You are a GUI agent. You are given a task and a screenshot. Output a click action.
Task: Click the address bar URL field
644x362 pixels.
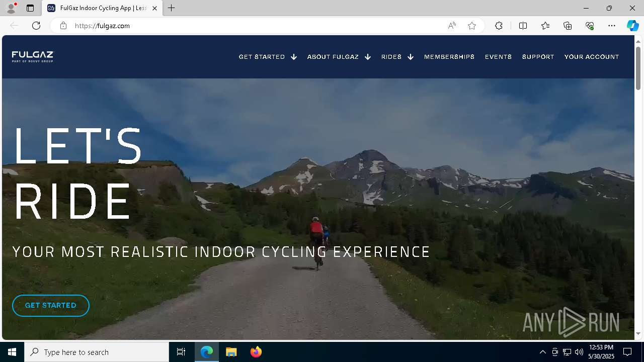click(x=257, y=26)
